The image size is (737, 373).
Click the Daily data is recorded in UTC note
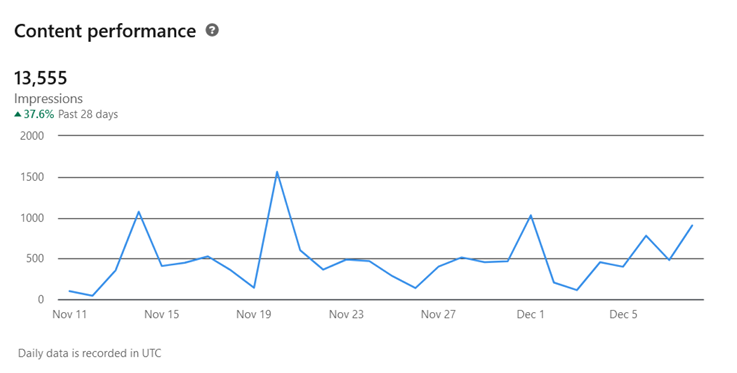click(x=89, y=353)
